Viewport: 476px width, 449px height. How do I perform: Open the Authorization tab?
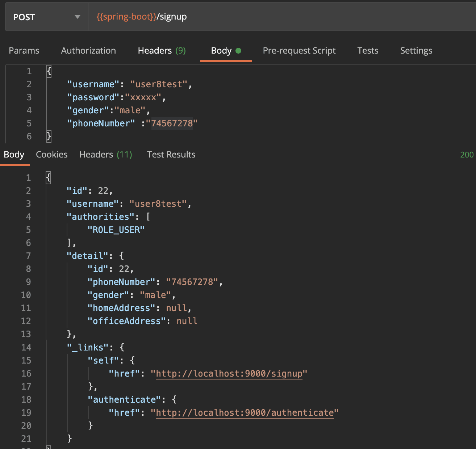(x=88, y=51)
